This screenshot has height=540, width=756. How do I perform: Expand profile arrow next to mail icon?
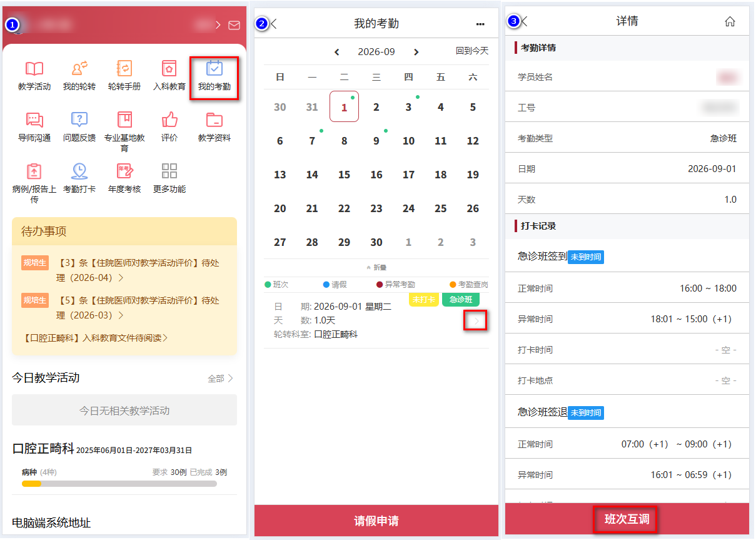(x=218, y=25)
